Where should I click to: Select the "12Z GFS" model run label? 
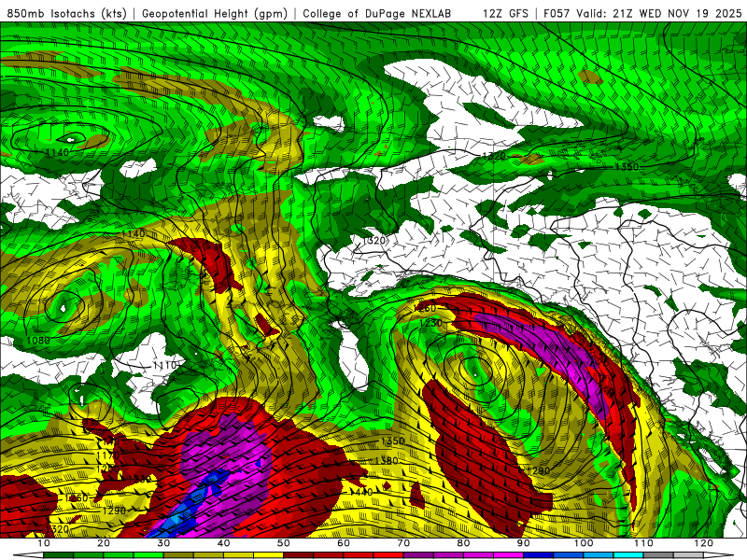tap(505, 13)
